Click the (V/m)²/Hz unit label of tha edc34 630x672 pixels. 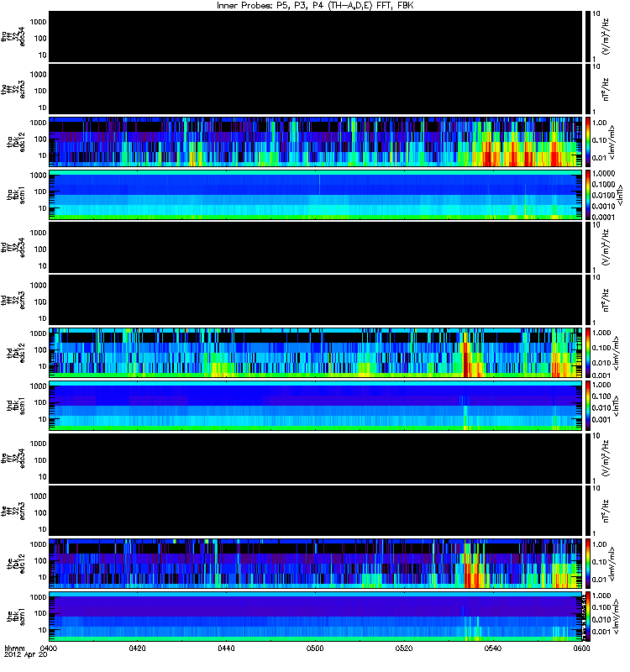[x=606, y=36]
